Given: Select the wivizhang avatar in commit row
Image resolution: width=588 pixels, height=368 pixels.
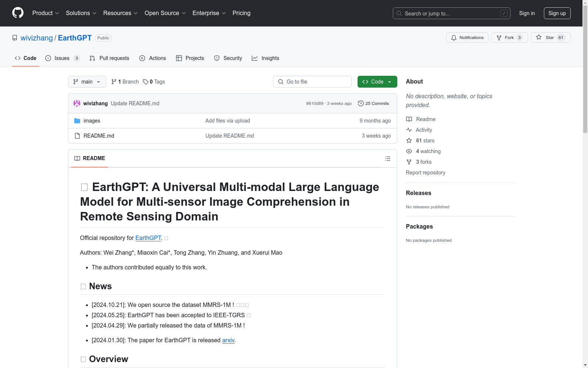Looking at the screenshot, I should coord(77,103).
